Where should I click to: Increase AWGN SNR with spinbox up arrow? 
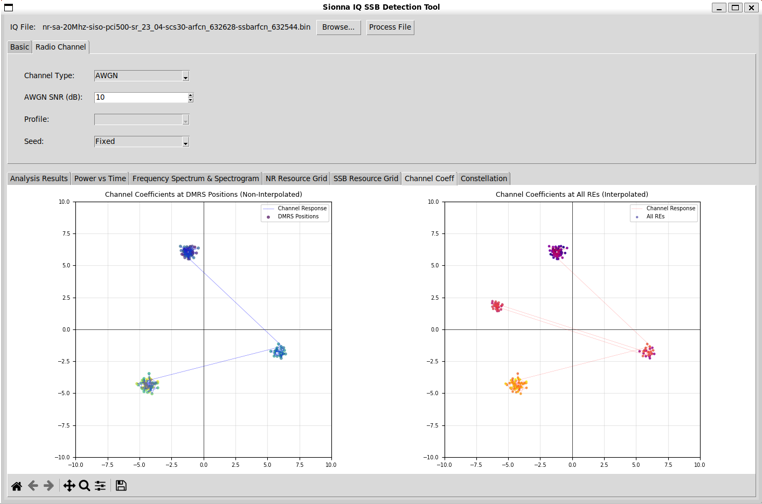click(190, 95)
